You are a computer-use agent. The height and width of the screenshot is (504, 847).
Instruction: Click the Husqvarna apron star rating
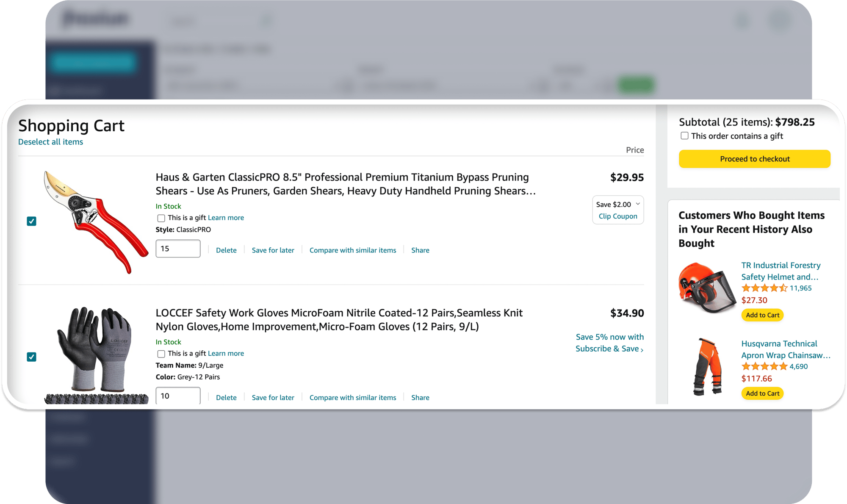pos(764,367)
